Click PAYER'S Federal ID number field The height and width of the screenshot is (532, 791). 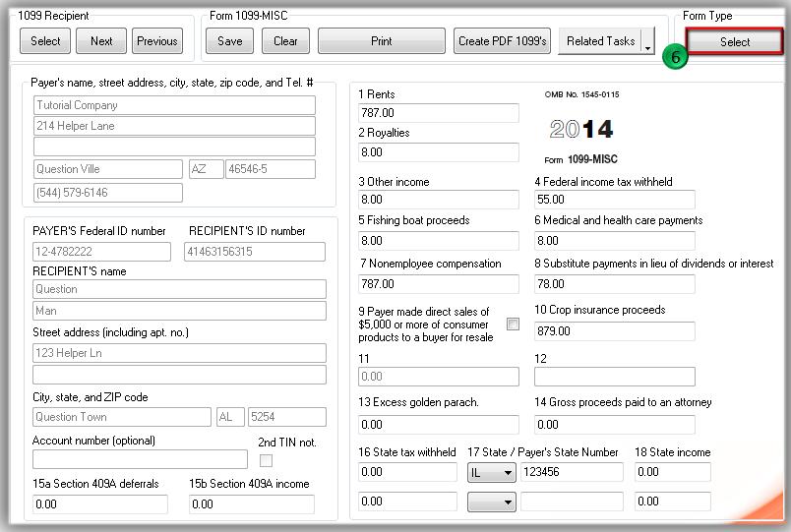point(102,252)
